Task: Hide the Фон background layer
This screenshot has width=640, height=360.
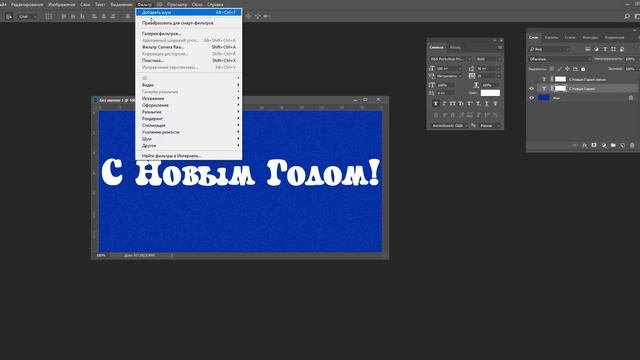Action: click(531, 98)
